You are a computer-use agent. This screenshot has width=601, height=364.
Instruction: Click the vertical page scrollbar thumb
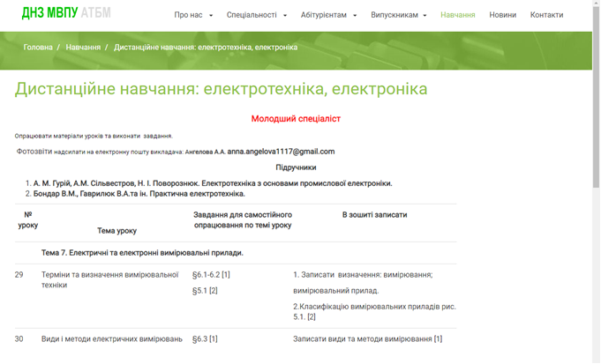point(596,96)
